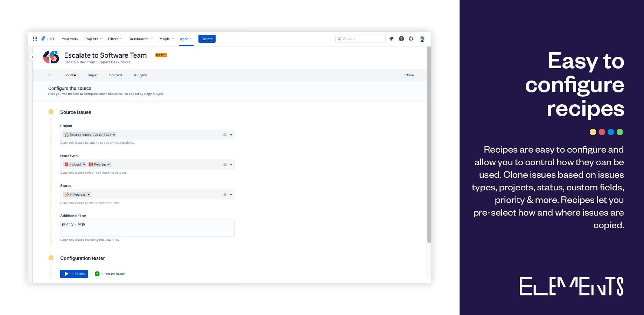
Task: Remove the In Progress status tag
Action: click(89, 195)
